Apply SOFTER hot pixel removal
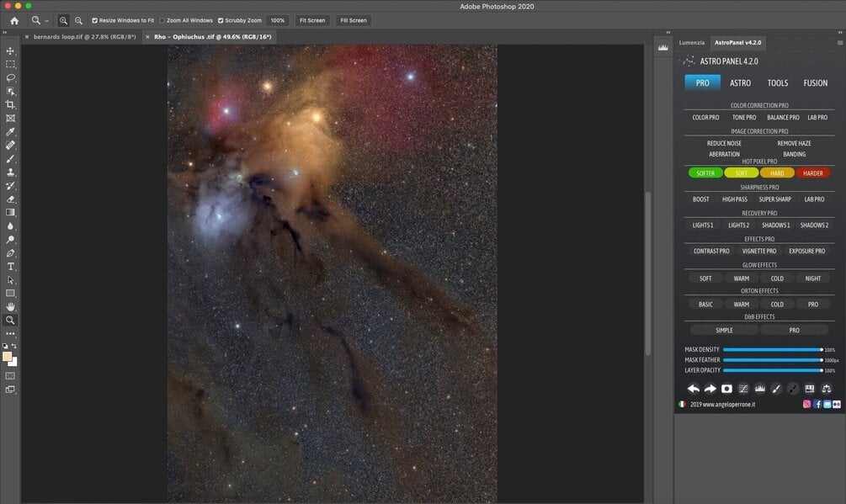The image size is (846, 504). (x=705, y=173)
